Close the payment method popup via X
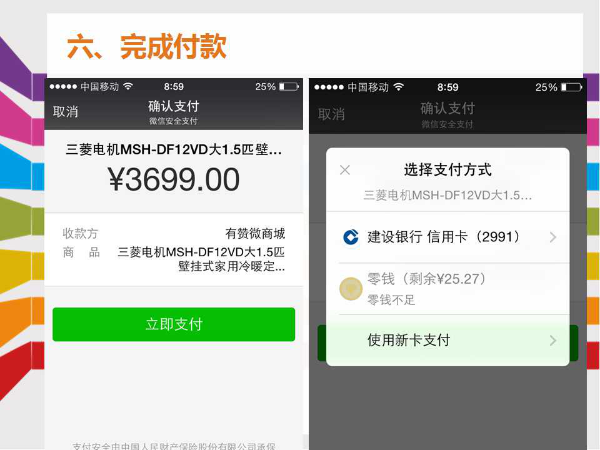The width and height of the screenshot is (600, 450). [x=345, y=170]
